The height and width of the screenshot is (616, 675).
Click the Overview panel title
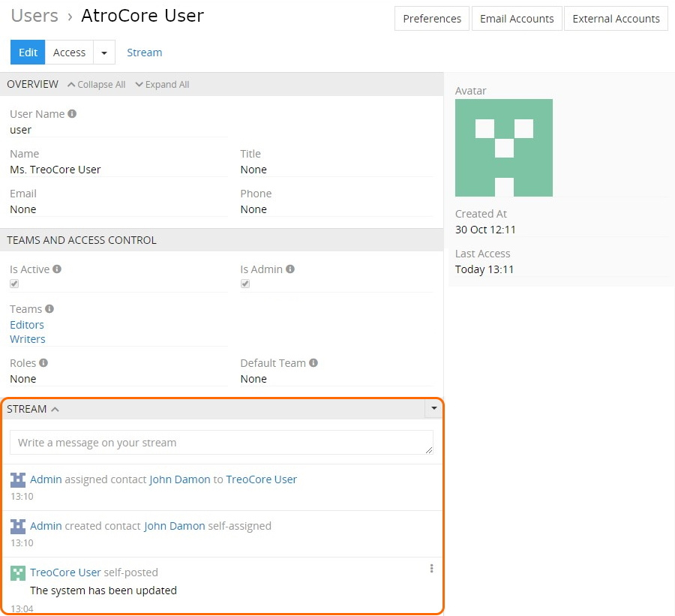coord(33,84)
